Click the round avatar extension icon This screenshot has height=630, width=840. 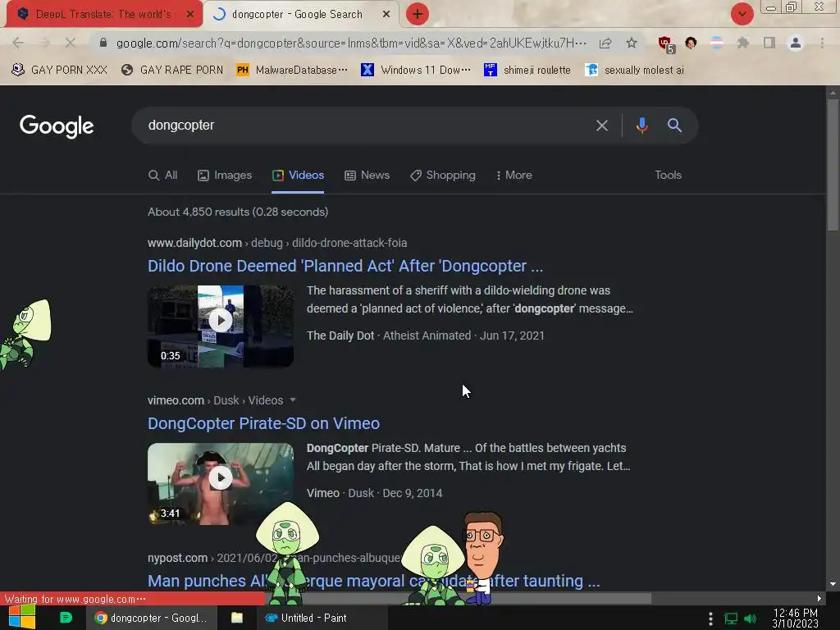click(x=691, y=43)
